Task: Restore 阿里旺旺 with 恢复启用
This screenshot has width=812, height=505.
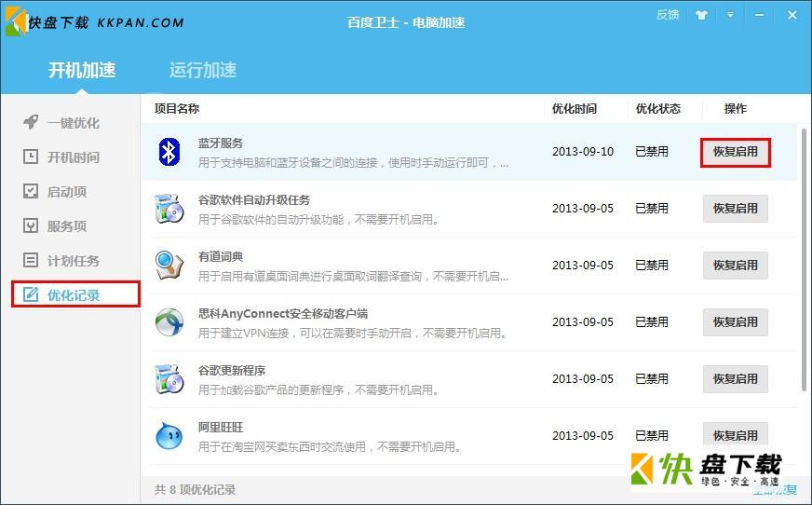Action: (736, 435)
